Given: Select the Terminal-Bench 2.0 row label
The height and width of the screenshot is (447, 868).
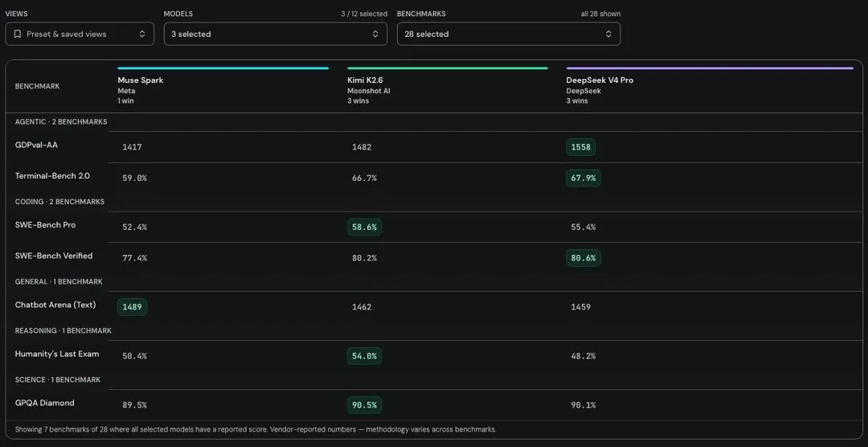Looking at the screenshot, I should point(52,175).
